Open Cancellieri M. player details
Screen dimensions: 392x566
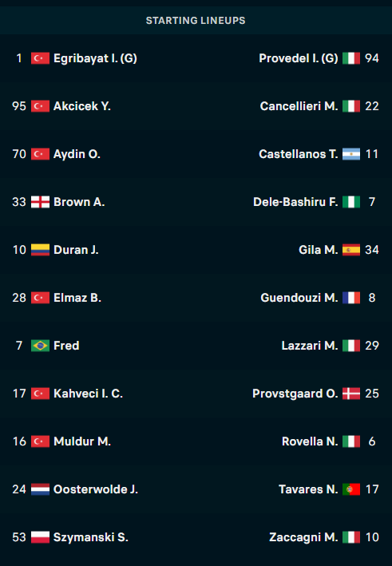pyautogui.click(x=299, y=106)
